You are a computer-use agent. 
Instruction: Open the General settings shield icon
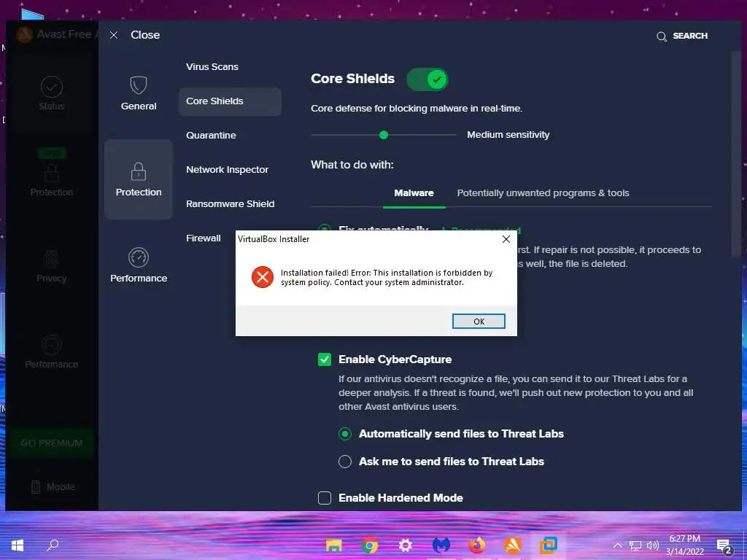(138, 85)
